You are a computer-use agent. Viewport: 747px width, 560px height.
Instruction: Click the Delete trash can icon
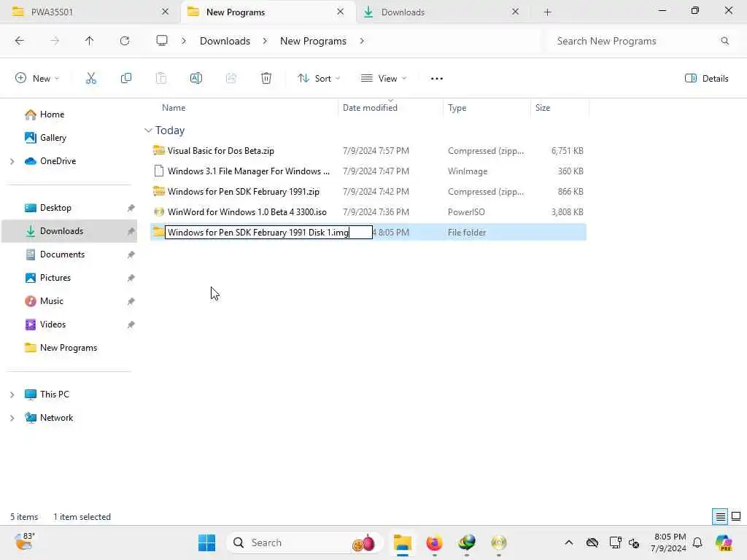[x=266, y=79]
